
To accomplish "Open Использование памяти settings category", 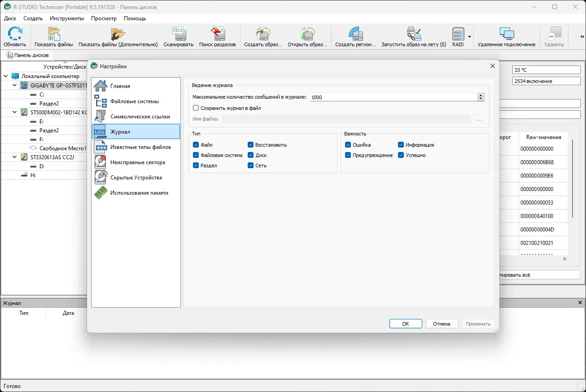I will [136, 192].
